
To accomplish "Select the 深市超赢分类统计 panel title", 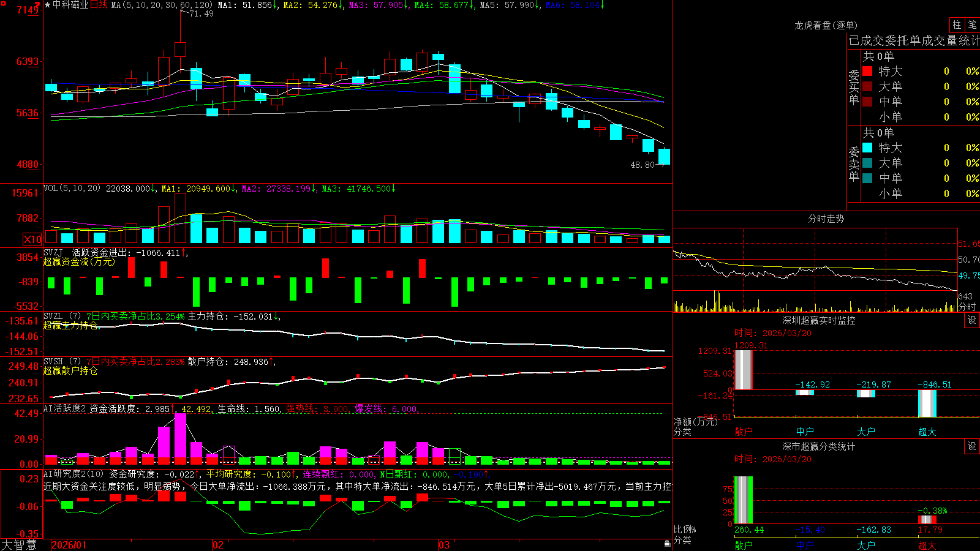I will [x=818, y=446].
